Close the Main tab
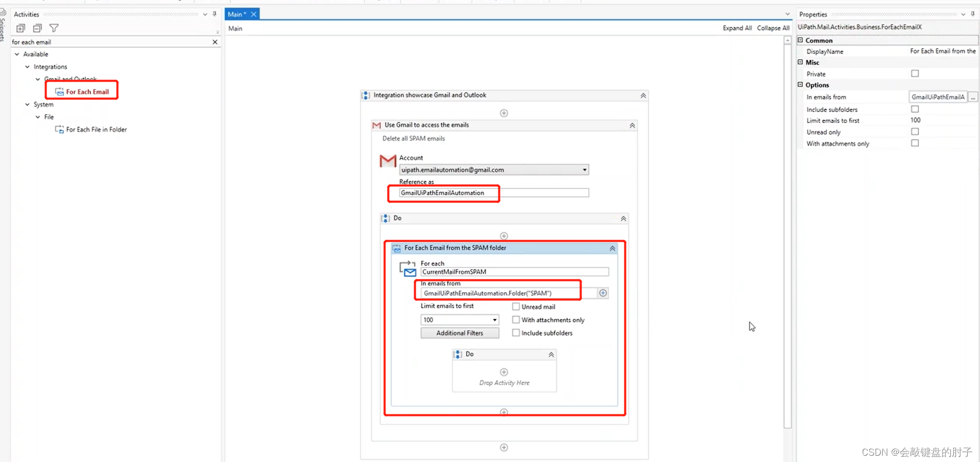Viewport: 980px width, 462px height. (254, 14)
